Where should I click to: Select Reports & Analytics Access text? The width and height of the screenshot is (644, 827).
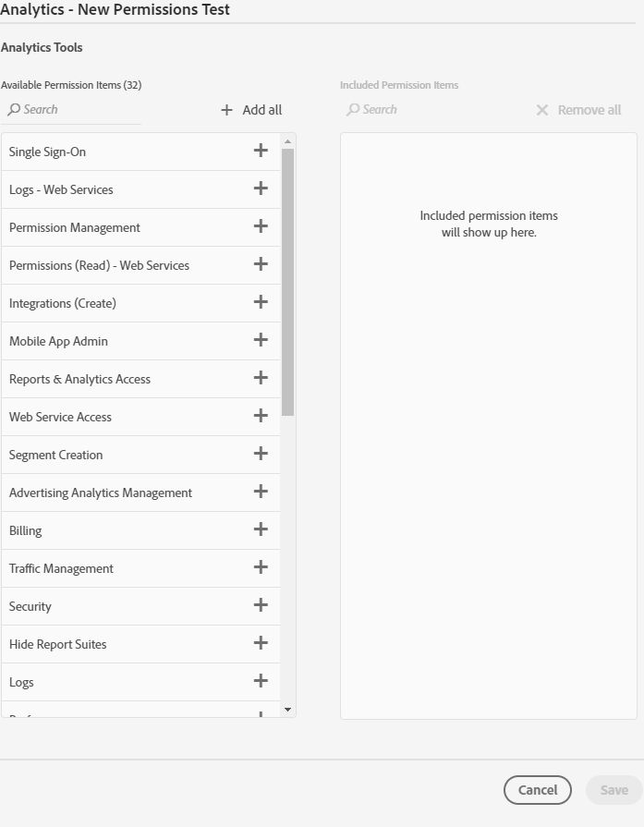point(79,379)
